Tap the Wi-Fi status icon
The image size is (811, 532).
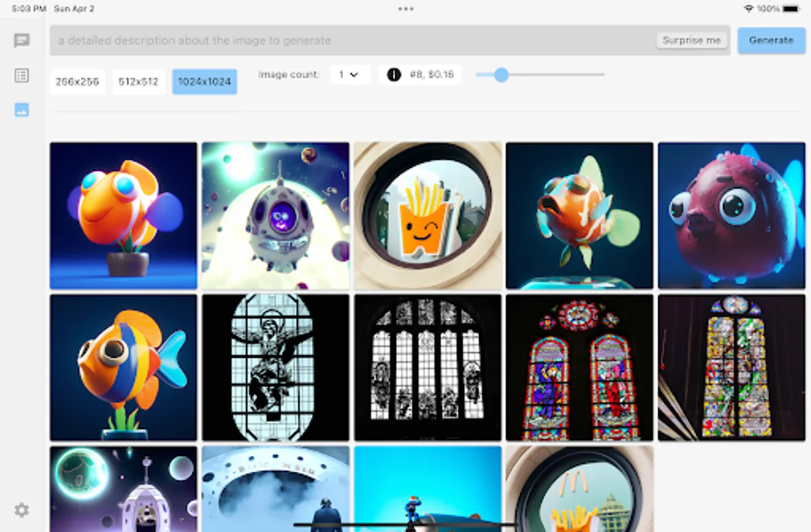[748, 9]
